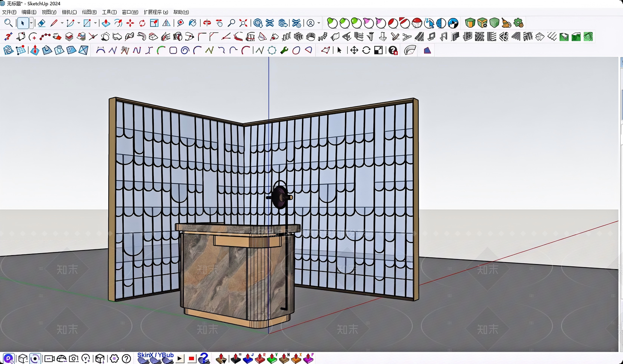This screenshot has height=364, width=623.
Task: Open the 扩展程序(x) menu
Action: point(156,12)
